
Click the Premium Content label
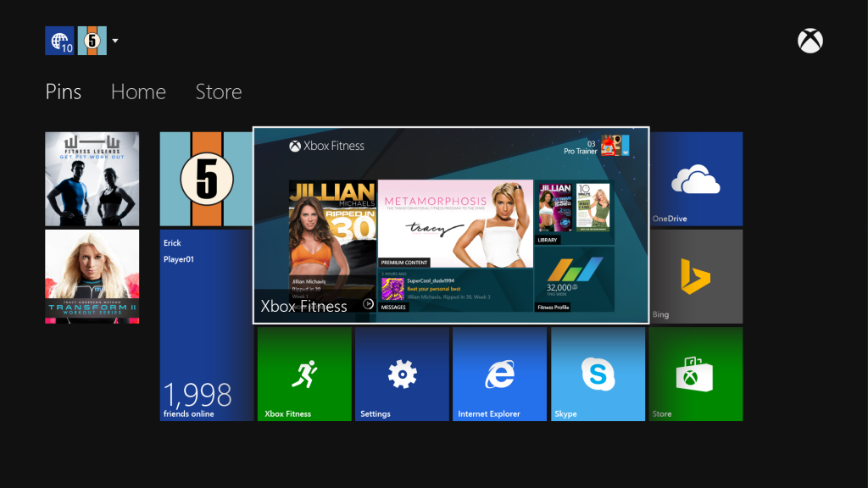point(404,263)
